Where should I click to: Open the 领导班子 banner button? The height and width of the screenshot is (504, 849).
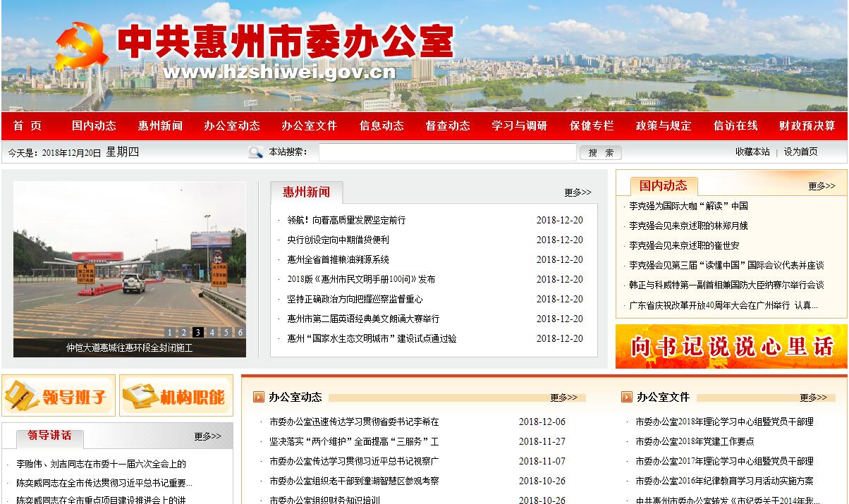click(x=59, y=395)
